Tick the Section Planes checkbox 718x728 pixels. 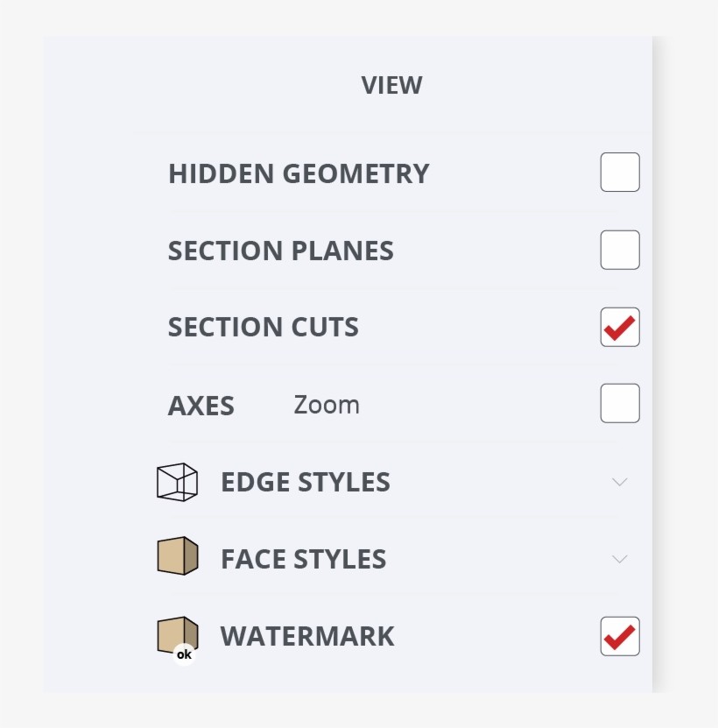[x=620, y=251]
